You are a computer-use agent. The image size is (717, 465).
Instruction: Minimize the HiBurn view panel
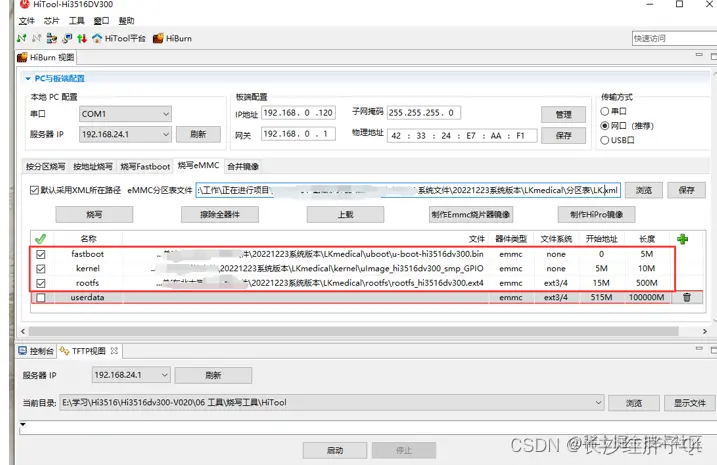699,55
